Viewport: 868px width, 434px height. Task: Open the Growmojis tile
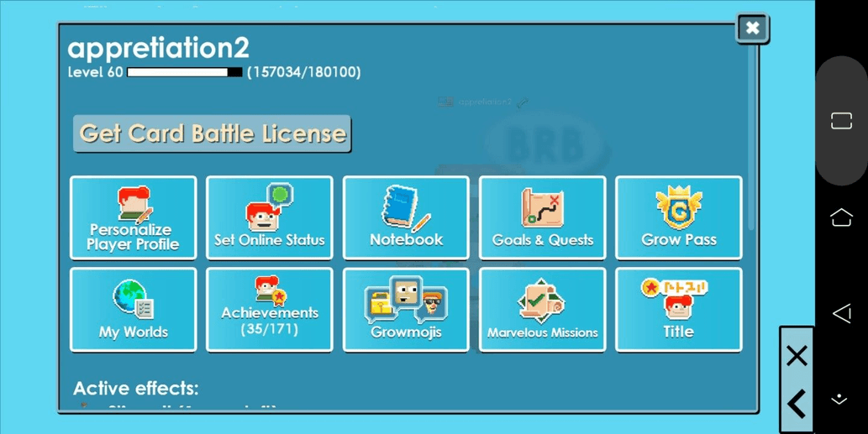(406, 310)
